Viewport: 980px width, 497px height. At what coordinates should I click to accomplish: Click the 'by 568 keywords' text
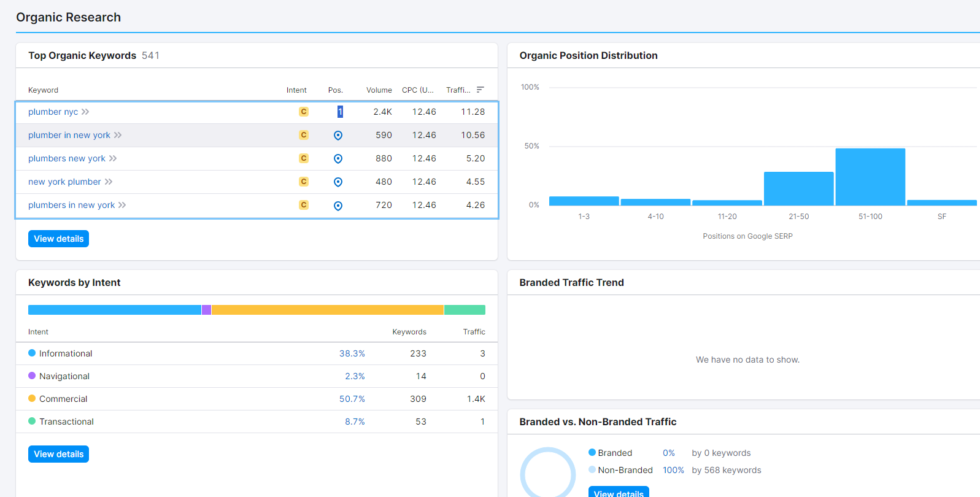727,470
